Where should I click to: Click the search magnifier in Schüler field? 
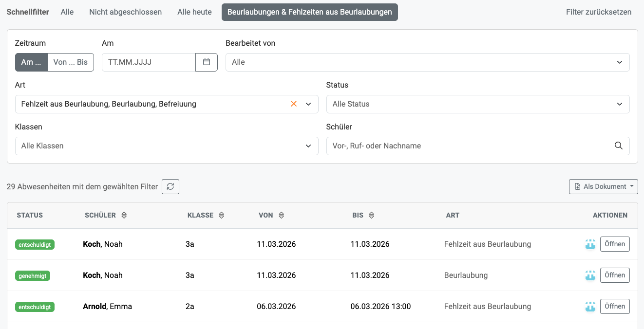tap(619, 146)
